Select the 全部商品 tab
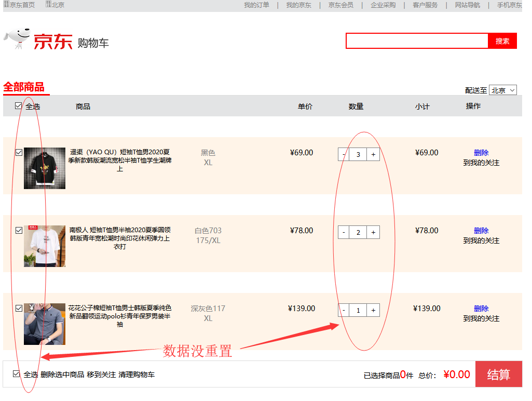This screenshot has height=401, width=532. point(24,87)
